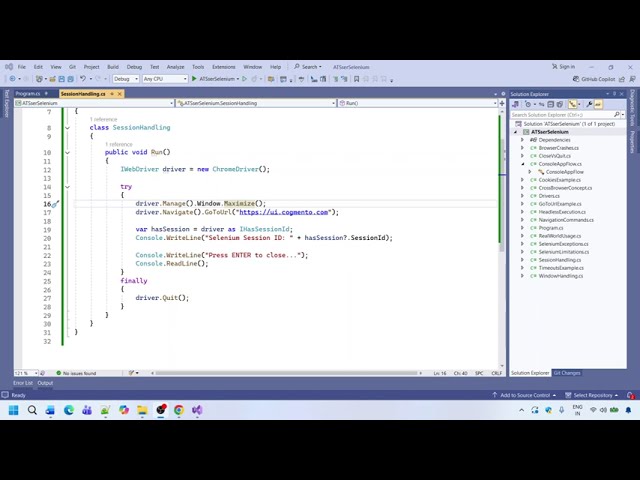Open the Build menu

click(113, 67)
